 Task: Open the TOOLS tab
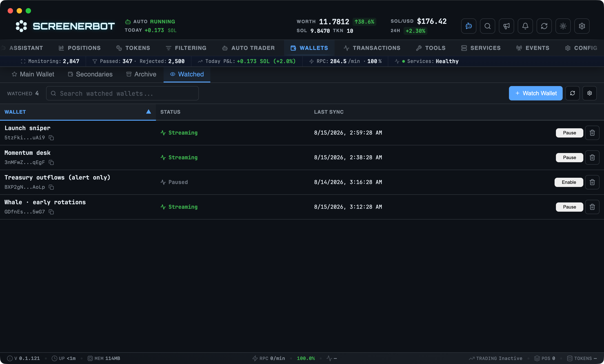[x=431, y=48]
